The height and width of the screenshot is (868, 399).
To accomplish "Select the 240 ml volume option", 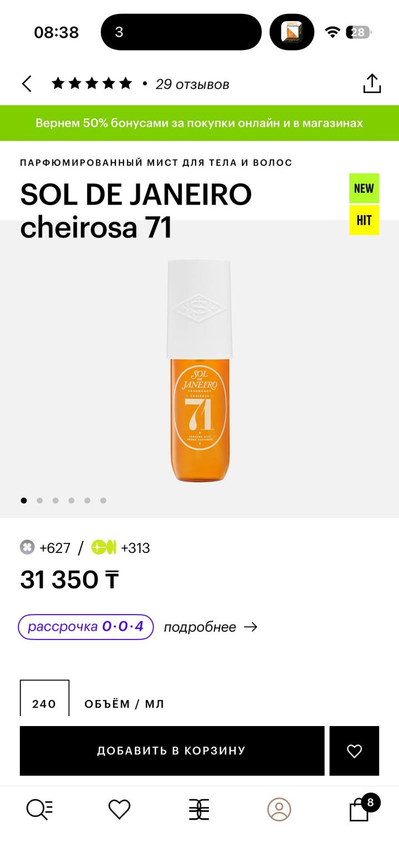I will pyautogui.click(x=44, y=701).
